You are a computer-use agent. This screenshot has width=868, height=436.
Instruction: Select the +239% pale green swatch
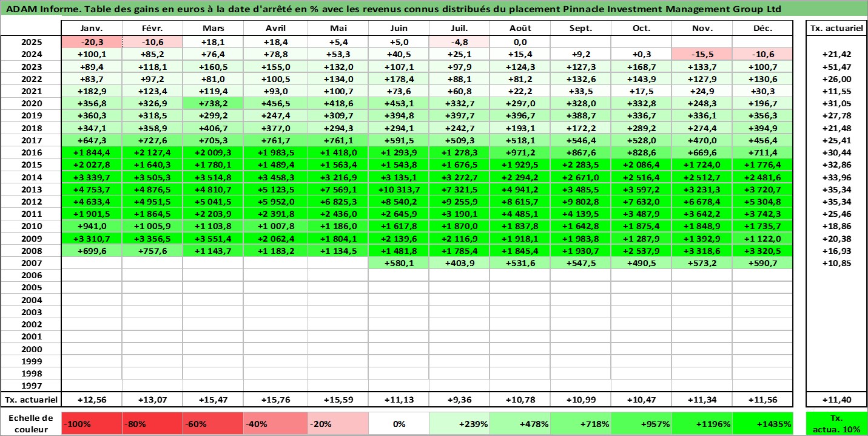coord(459,424)
